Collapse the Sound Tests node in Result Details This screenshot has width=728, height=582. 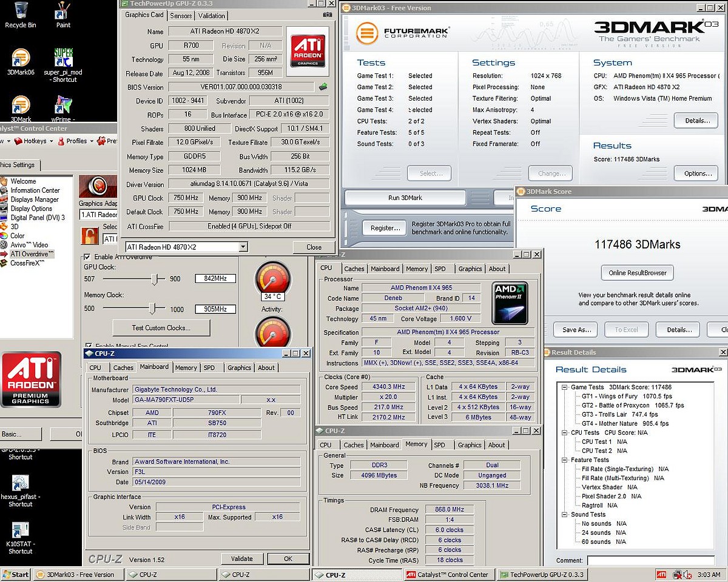coord(564,515)
